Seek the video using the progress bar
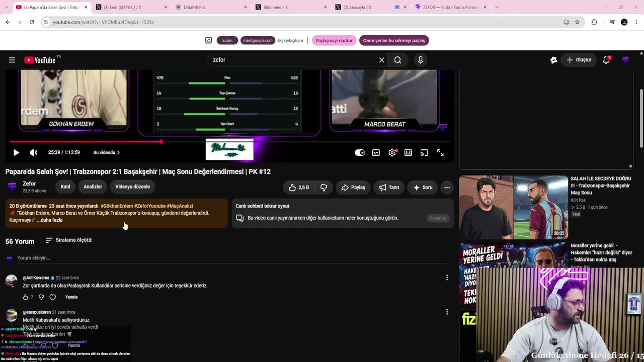 [x=229, y=142]
